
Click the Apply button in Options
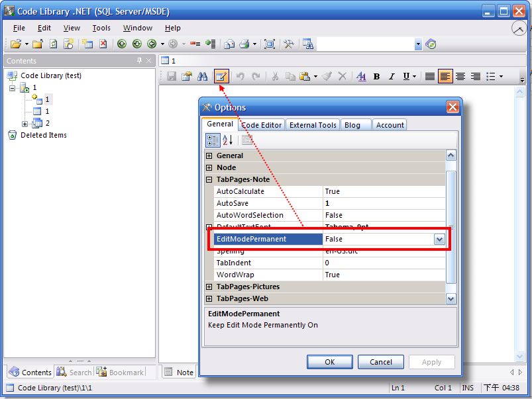click(x=431, y=362)
